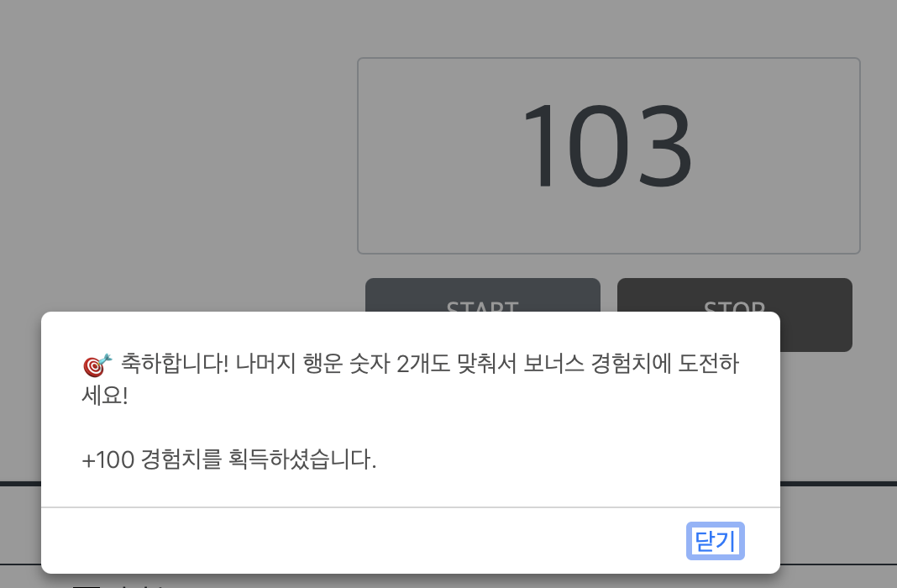Click the phrase 보너스 in the message
This screenshot has width=897, height=588.
coord(553,364)
